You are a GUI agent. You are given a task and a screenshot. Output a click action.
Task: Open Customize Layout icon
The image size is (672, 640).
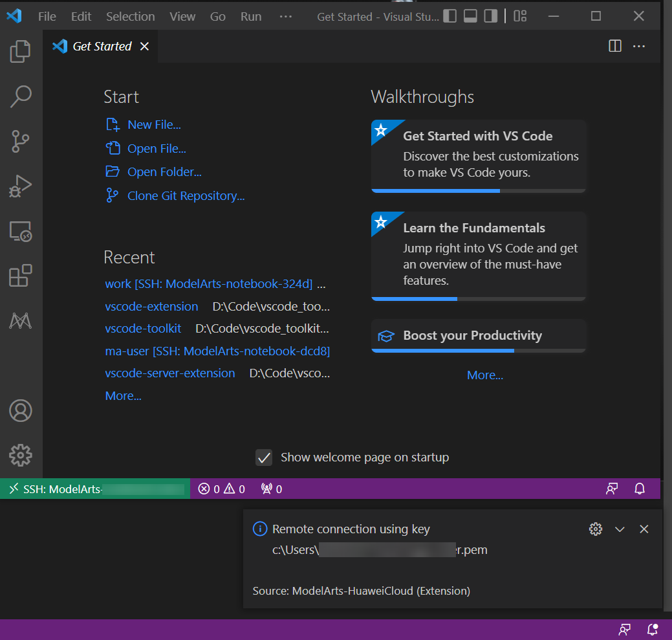click(x=520, y=16)
